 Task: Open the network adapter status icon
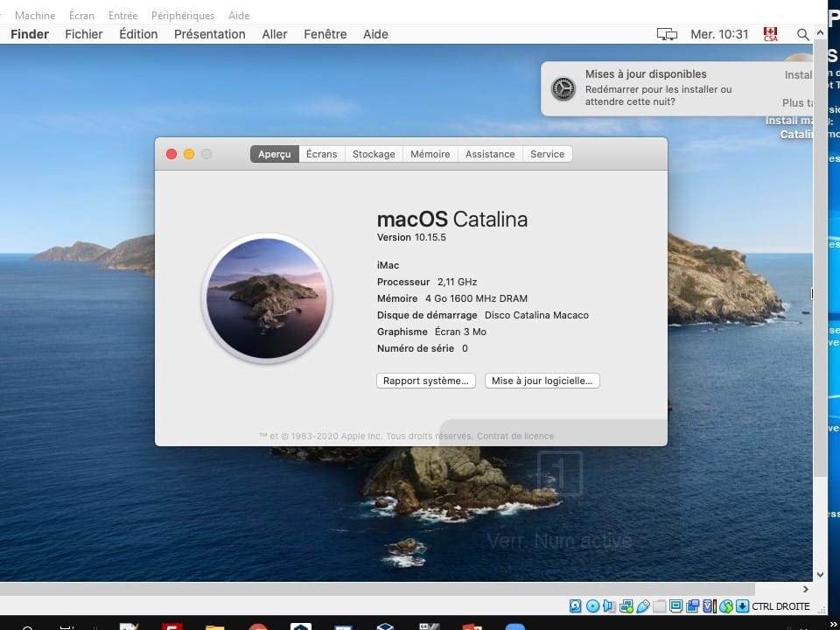click(x=626, y=606)
